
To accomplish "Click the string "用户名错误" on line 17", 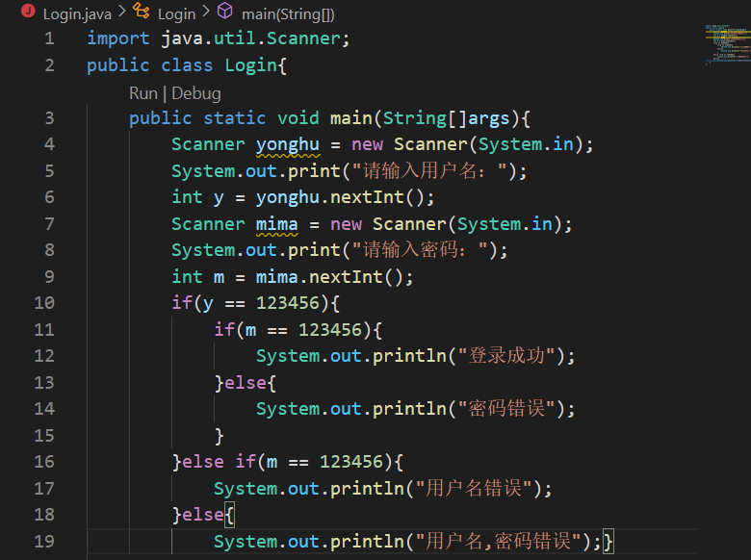I will pos(473,489).
